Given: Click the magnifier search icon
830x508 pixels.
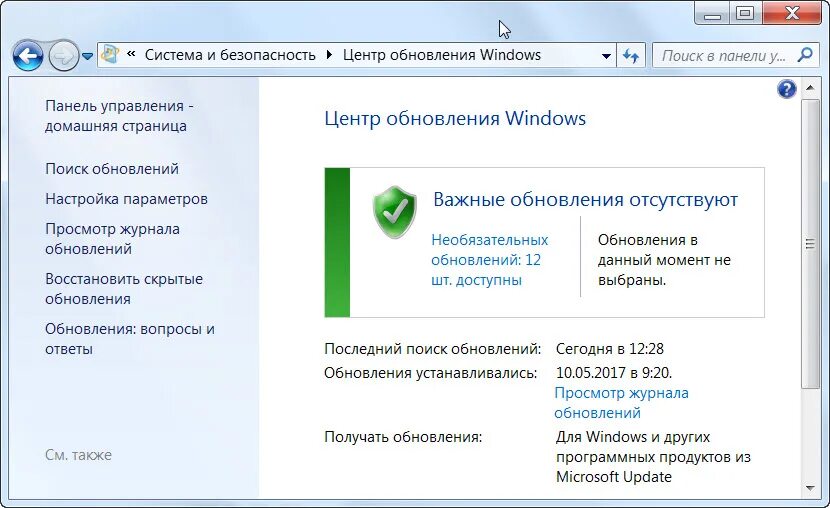Looking at the screenshot, I should (805, 55).
